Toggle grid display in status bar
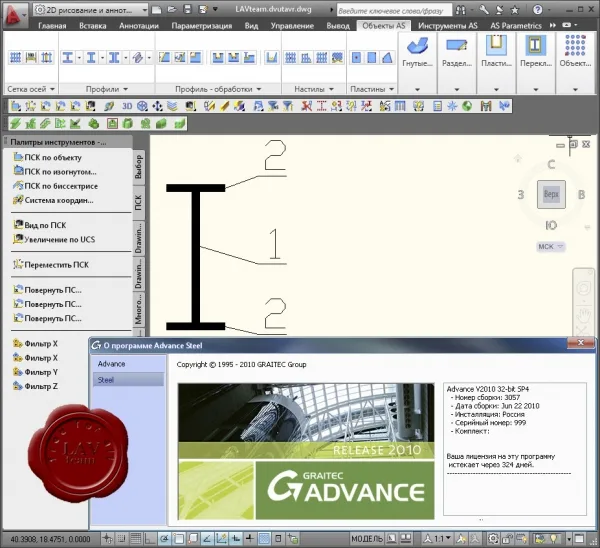 coord(136,539)
